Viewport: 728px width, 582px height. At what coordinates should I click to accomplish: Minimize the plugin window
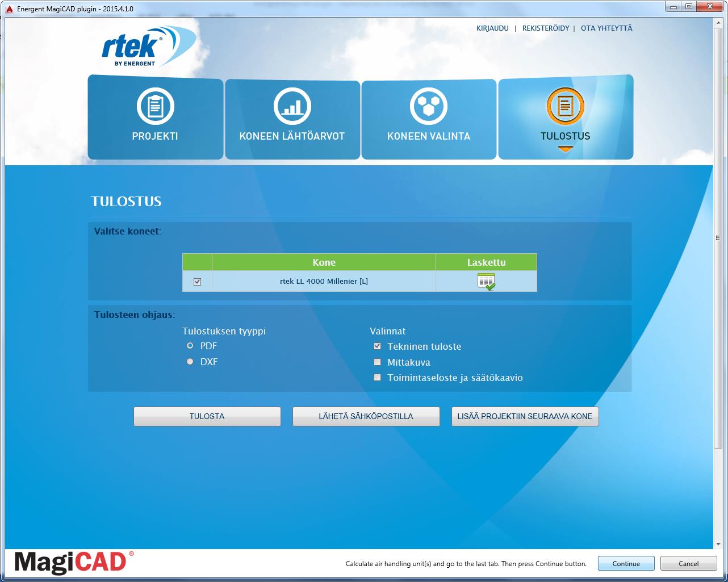point(673,6)
